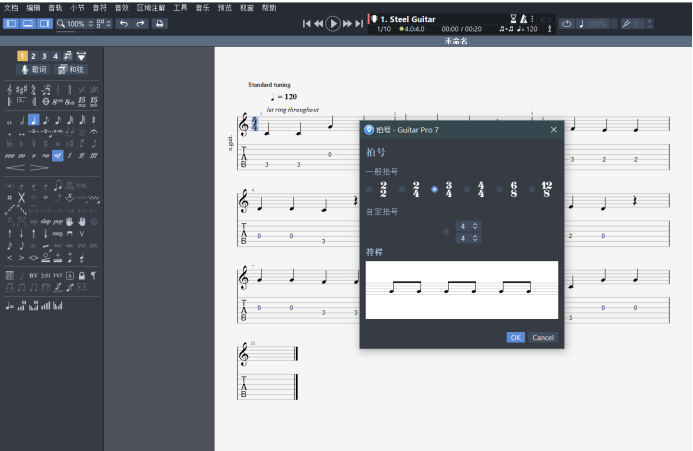Click Cancel in the time signature dialog
This screenshot has height=451, width=693.
pyautogui.click(x=543, y=338)
